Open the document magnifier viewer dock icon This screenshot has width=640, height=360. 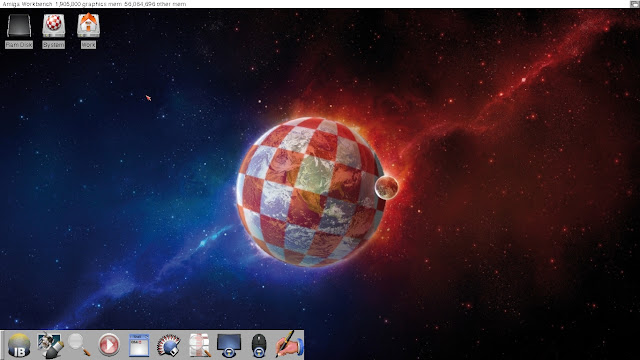(200, 345)
